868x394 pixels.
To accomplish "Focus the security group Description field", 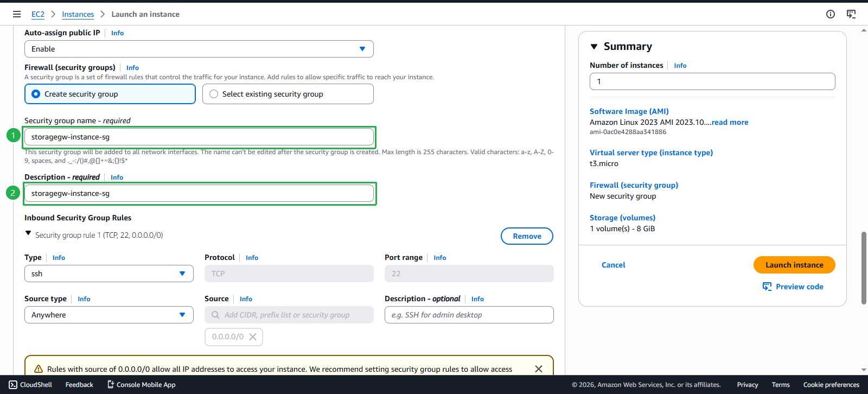I will pyautogui.click(x=199, y=193).
